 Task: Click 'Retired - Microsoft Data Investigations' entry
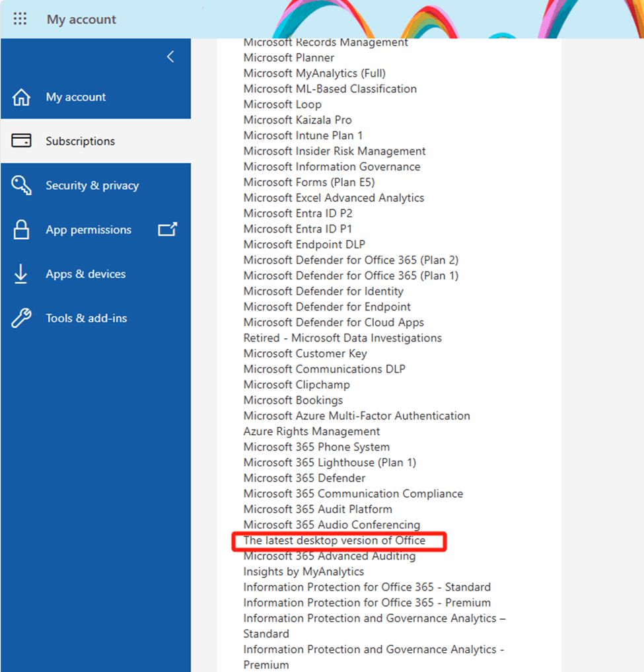pos(342,338)
